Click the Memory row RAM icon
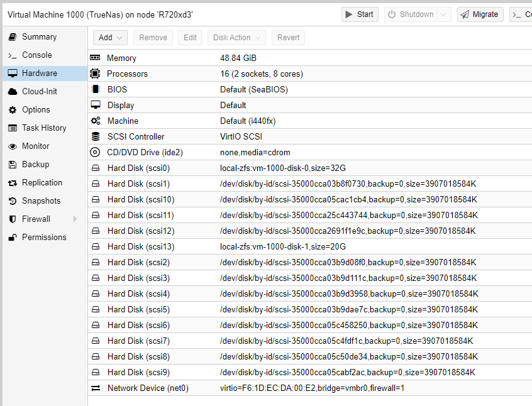532x406 pixels. [95, 58]
